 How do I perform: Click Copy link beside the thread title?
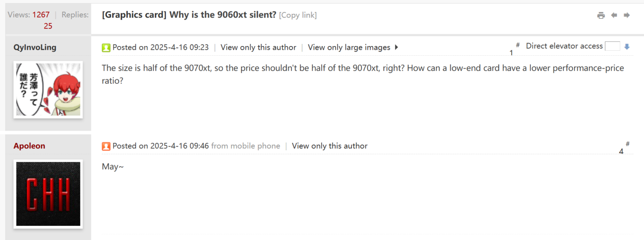298,15
